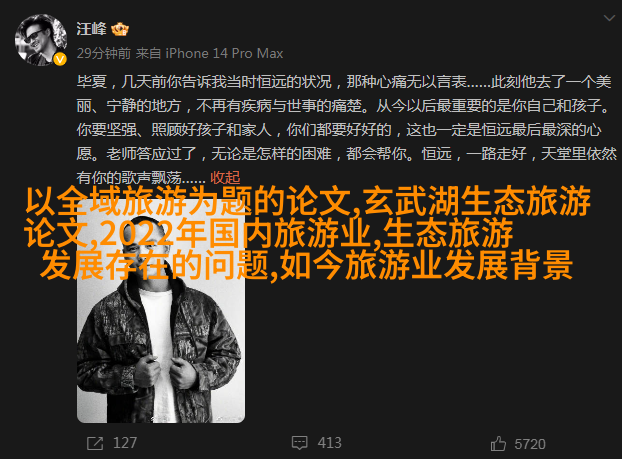This screenshot has width=622, height=459.
Task: Open the username 汪峰 link
Action: pos(91,29)
